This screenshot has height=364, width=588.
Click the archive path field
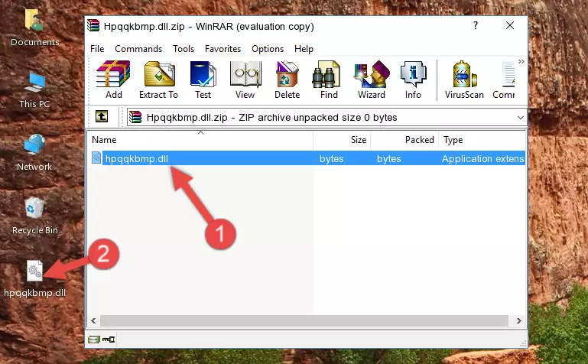pyautogui.click(x=326, y=117)
